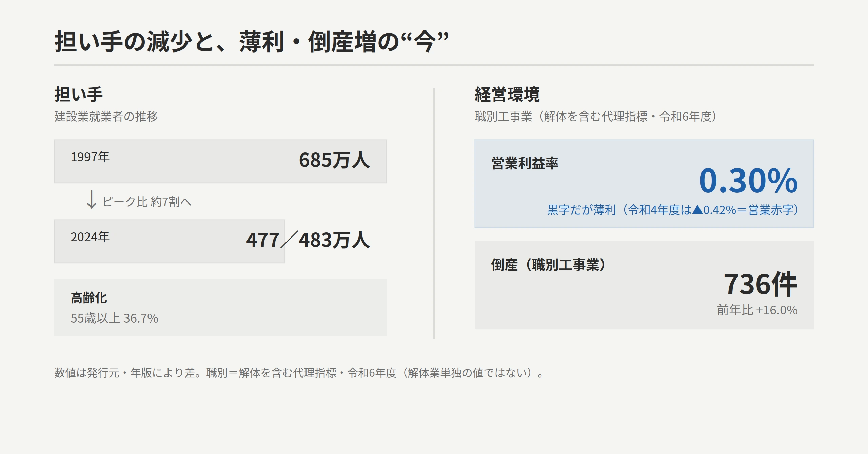The height and width of the screenshot is (454, 868).
Task: Select the footnote starting 数値は発行元・年版により差
Action: 299,373
